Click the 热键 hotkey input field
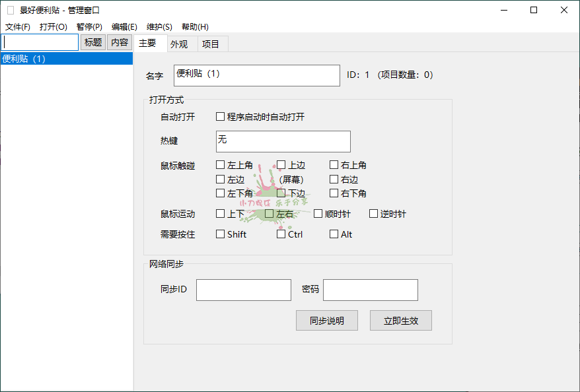The width and height of the screenshot is (580, 392). [283, 141]
